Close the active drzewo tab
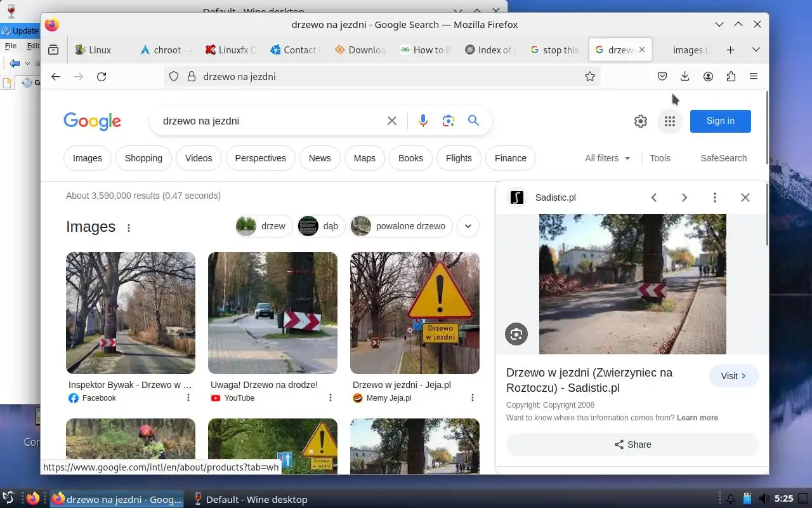The width and height of the screenshot is (812, 508). coord(642,50)
